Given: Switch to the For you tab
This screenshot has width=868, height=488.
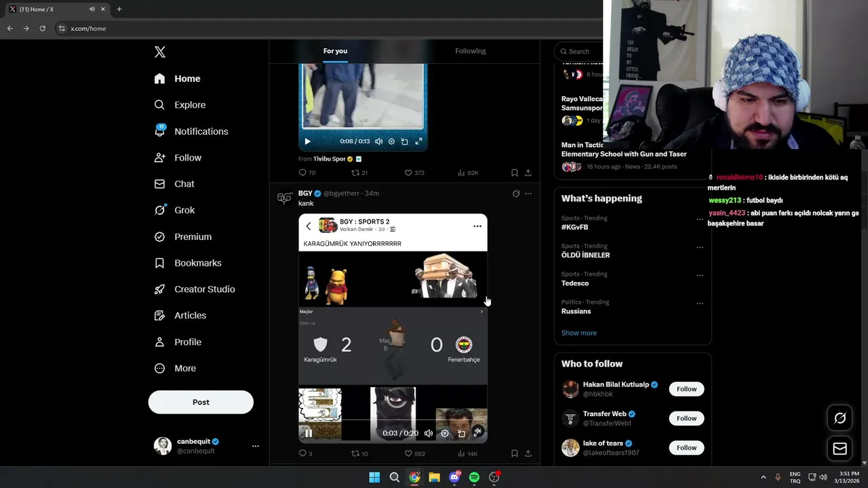Looking at the screenshot, I should (x=335, y=51).
